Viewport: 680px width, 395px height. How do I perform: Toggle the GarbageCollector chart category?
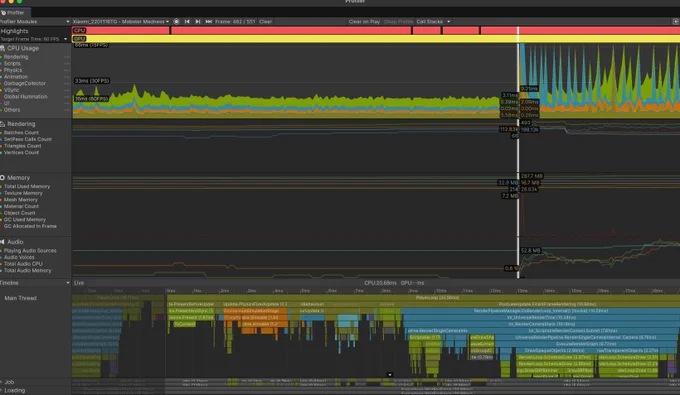tap(24, 83)
